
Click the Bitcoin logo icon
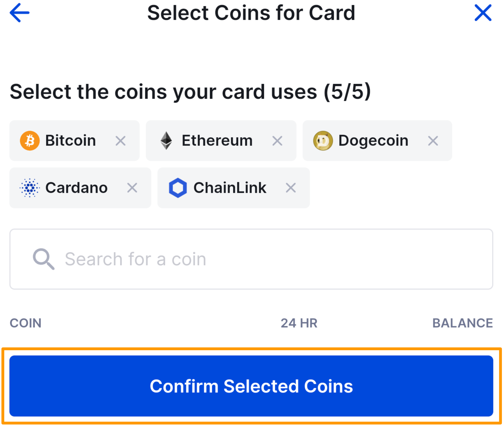(x=30, y=141)
